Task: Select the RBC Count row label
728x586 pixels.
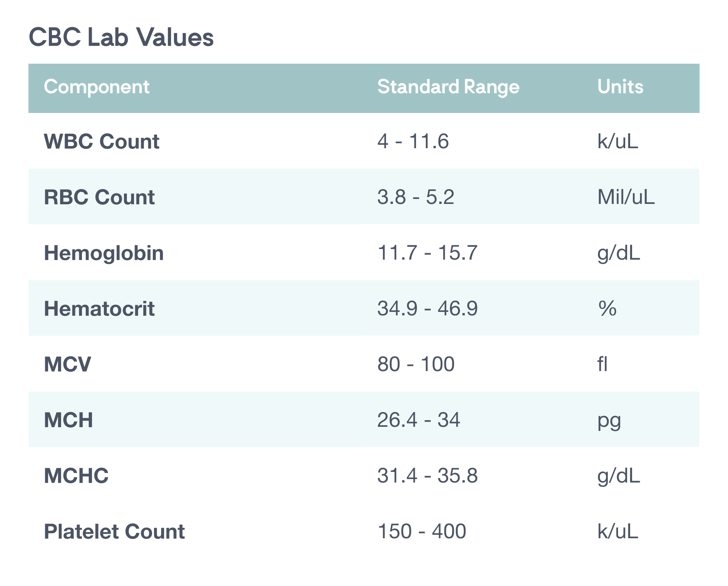Action: (99, 197)
